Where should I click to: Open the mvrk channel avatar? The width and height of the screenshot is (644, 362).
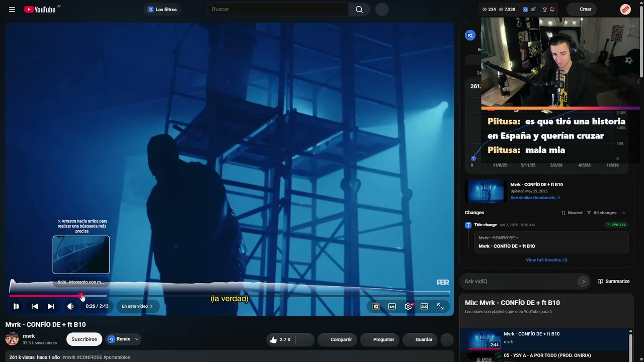point(12,339)
